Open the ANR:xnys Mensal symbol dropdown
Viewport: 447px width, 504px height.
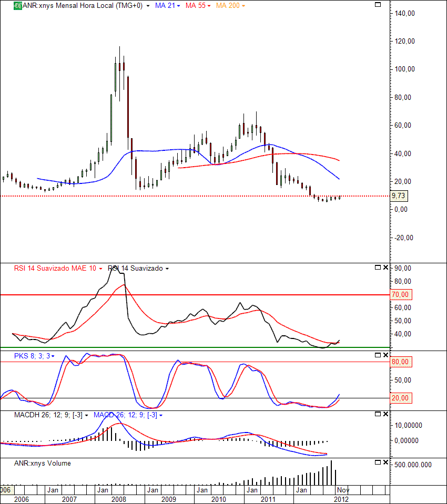click(148, 6)
